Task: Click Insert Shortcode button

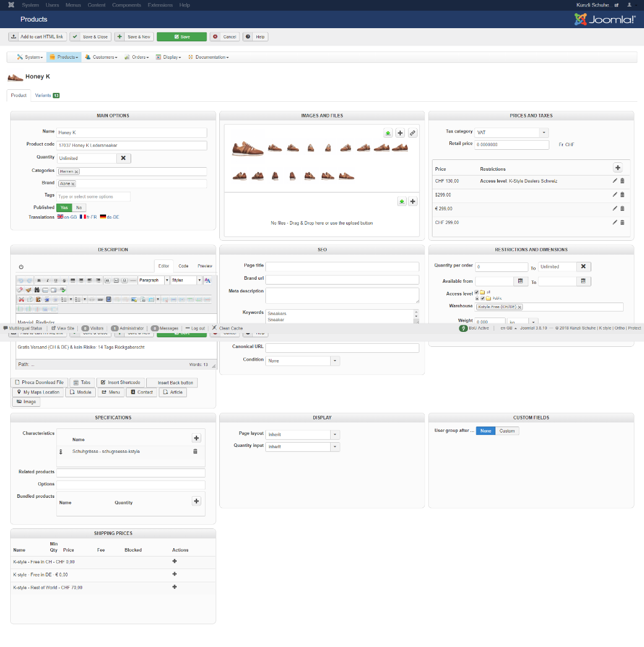Action: [x=121, y=382]
